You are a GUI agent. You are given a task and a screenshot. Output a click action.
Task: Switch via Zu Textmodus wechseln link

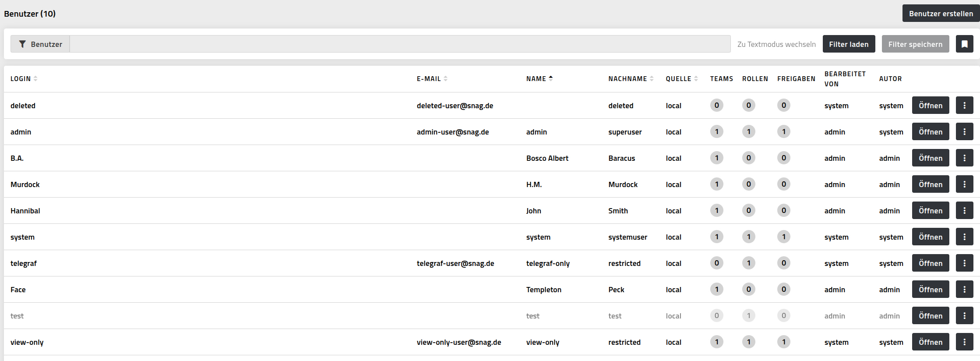(776, 44)
